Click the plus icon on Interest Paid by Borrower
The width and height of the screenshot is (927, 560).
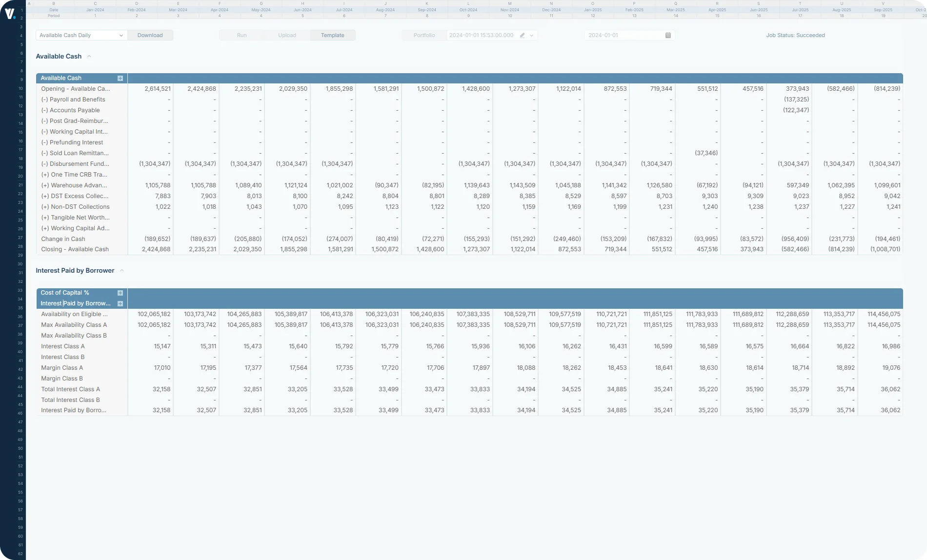point(120,303)
